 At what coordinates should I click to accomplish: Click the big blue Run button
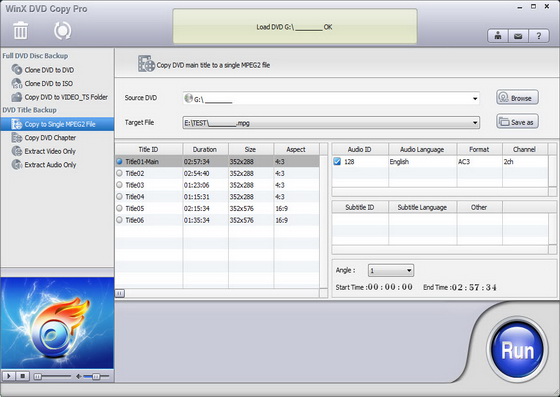[517, 350]
